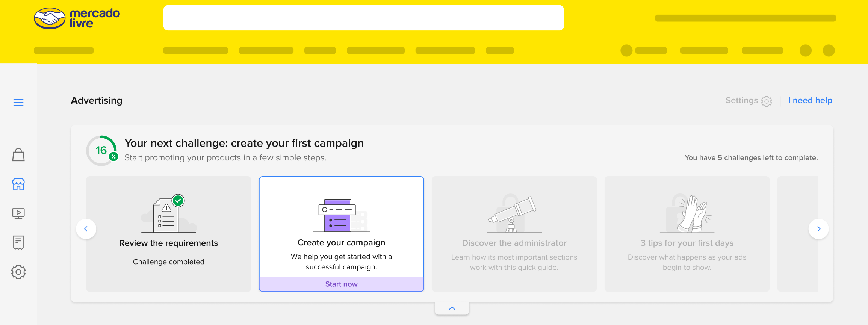Open the Review the requirements card

[x=169, y=234]
